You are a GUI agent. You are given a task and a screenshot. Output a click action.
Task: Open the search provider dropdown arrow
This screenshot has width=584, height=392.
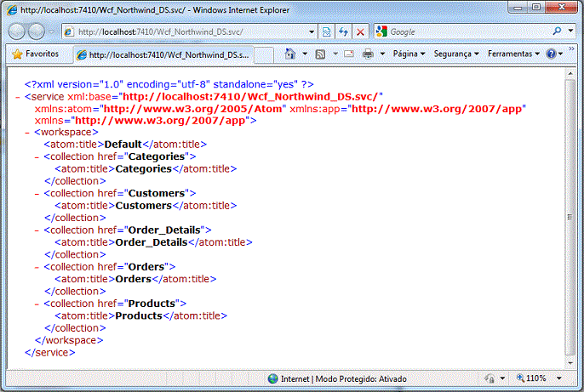pyautogui.click(x=570, y=31)
